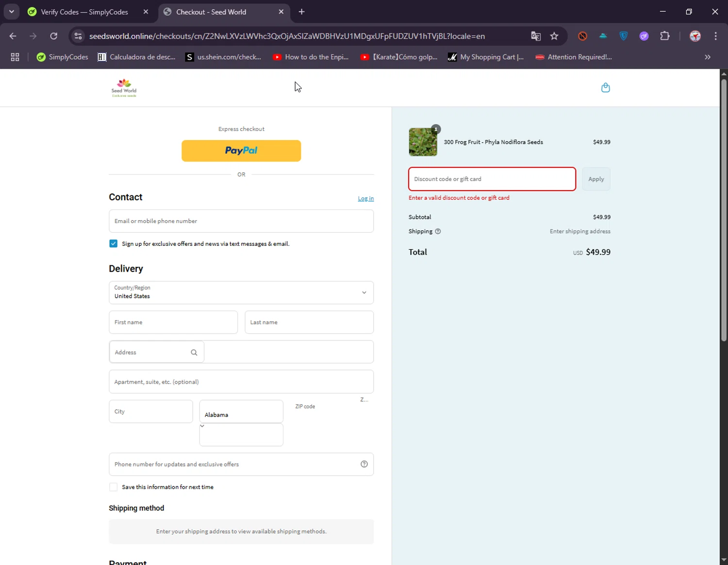Click the red blocked circle extension icon
Screen dimensions: 728x565
point(583,36)
